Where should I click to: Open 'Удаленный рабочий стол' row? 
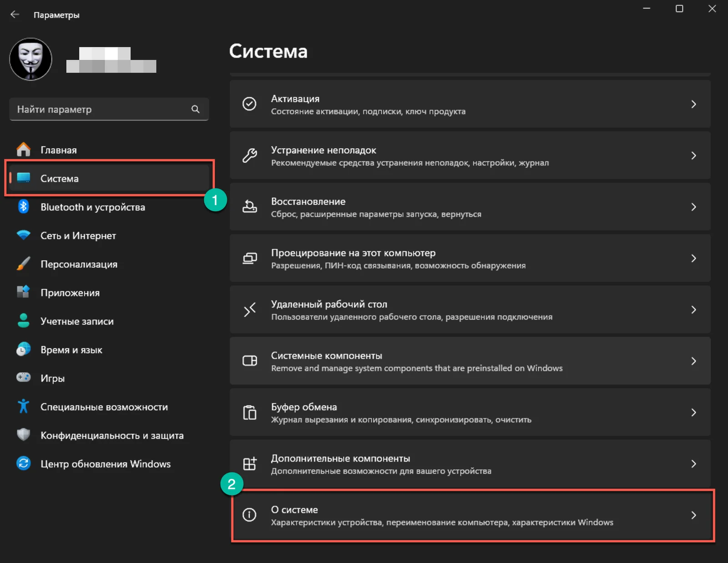click(470, 310)
